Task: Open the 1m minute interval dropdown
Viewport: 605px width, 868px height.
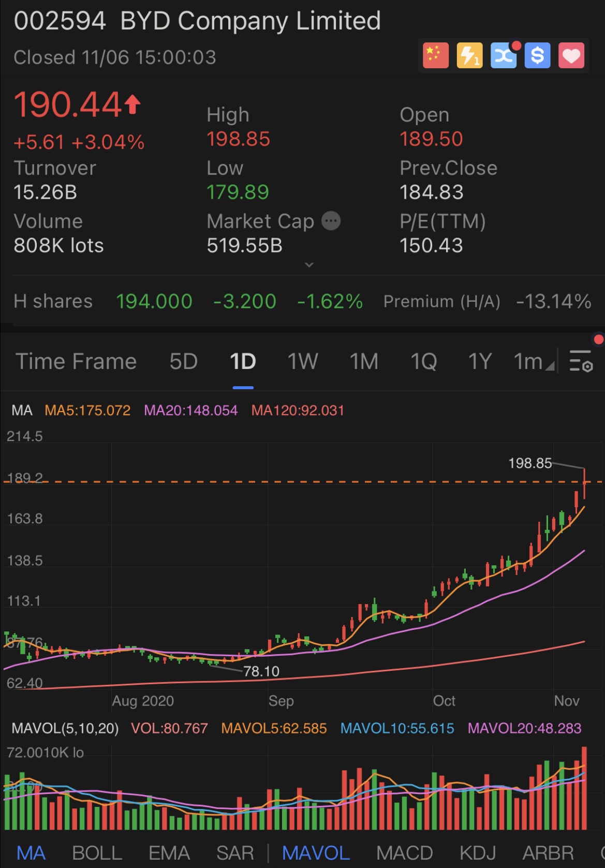Action: (x=533, y=361)
